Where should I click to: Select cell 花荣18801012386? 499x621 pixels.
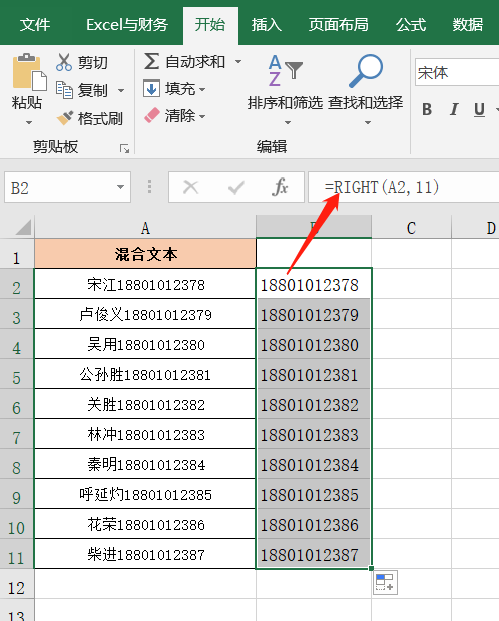pos(145,524)
